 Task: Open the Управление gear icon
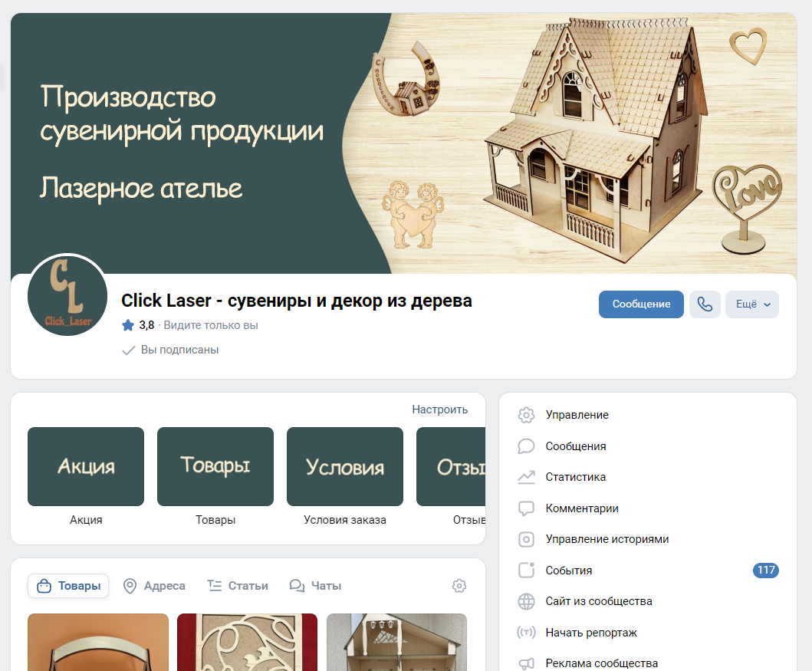click(x=526, y=415)
